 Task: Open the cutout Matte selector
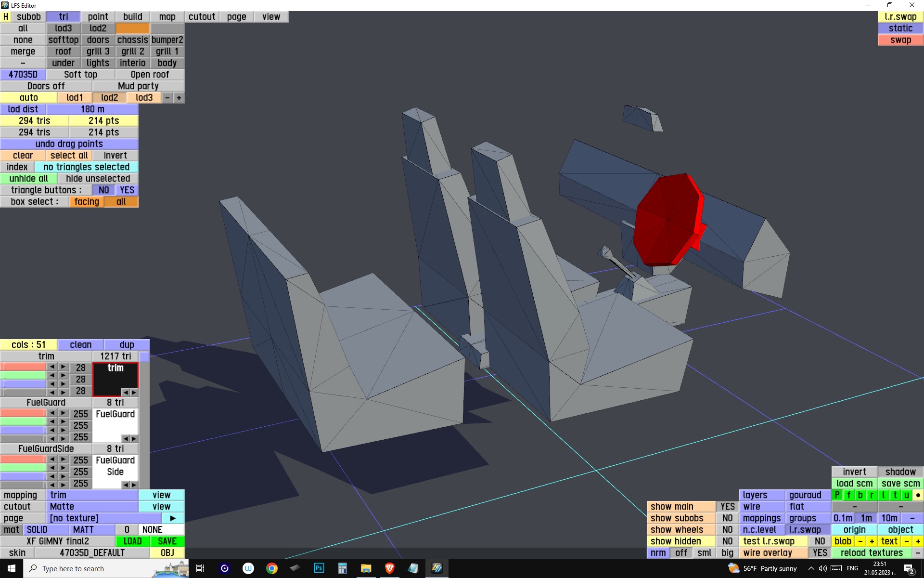click(92, 507)
